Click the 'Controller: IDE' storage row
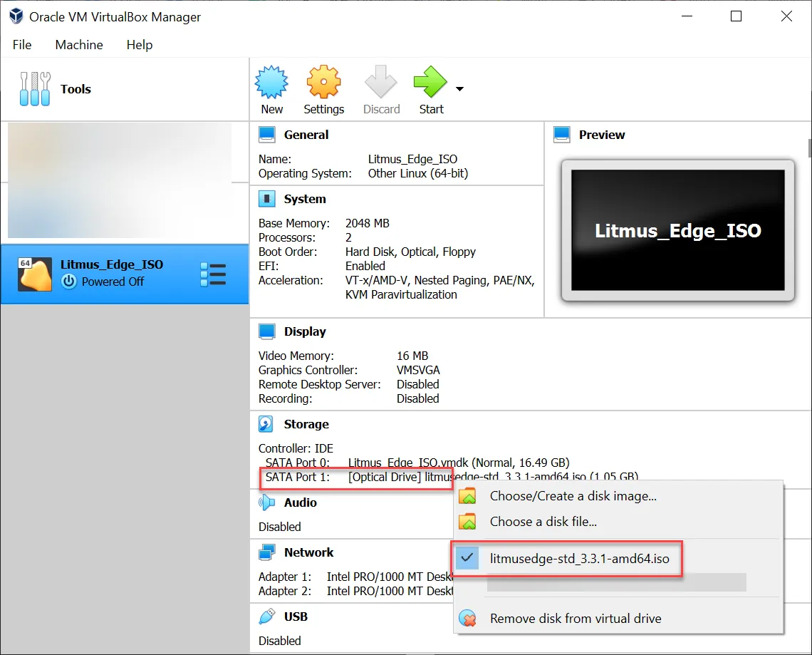This screenshot has width=812, height=655. click(x=296, y=448)
